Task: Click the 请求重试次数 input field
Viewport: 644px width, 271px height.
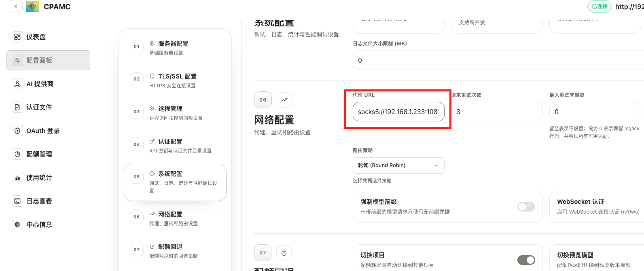Action: click(x=497, y=112)
